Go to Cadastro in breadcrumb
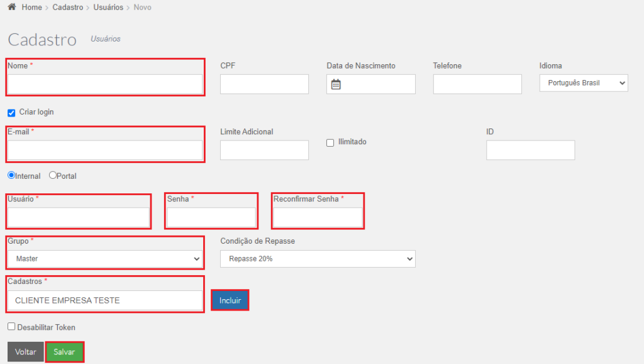This screenshot has height=364, width=644. coord(68,8)
